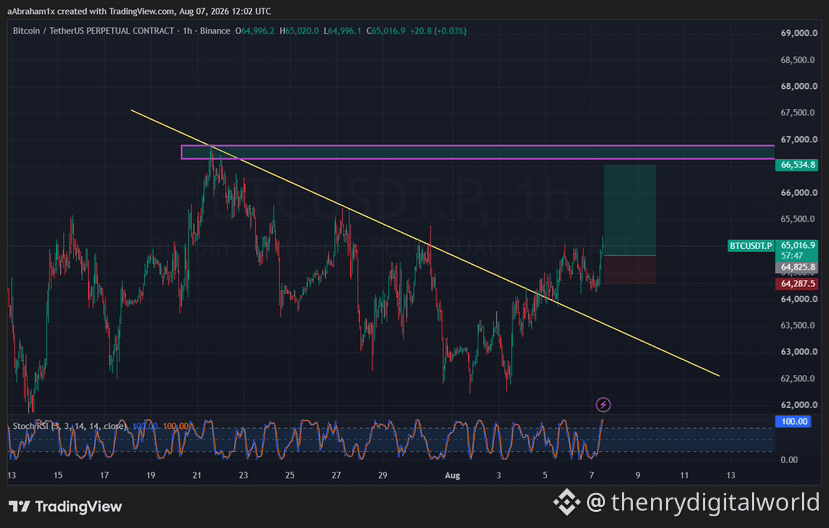Click the 57:47 countdown timer
Screen dimensions: 829x528
click(x=792, y=255)
